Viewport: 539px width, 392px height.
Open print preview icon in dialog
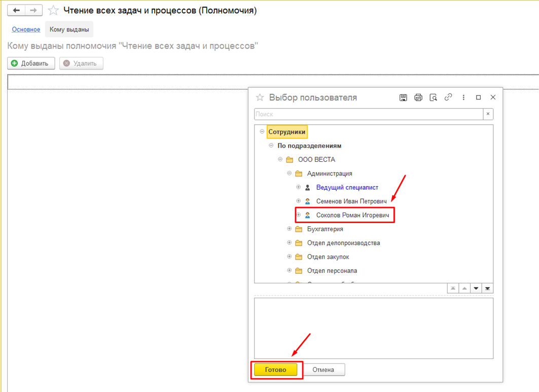pos(433,98)
